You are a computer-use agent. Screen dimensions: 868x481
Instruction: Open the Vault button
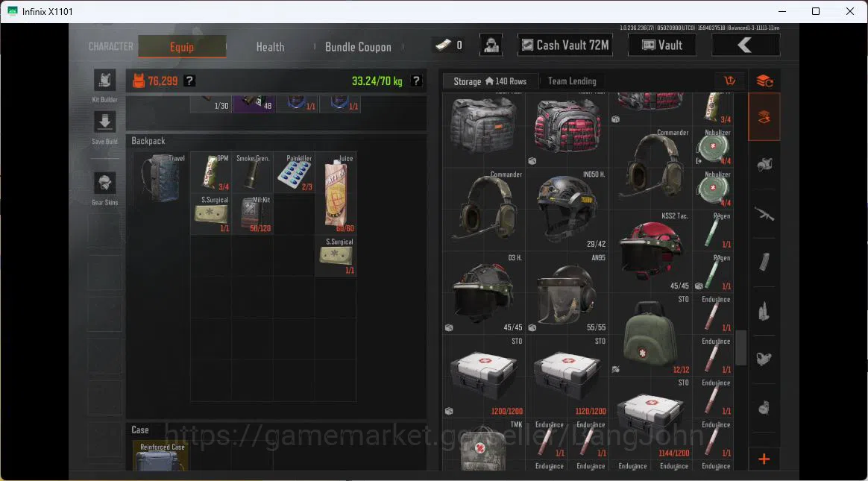pos(662,45)
